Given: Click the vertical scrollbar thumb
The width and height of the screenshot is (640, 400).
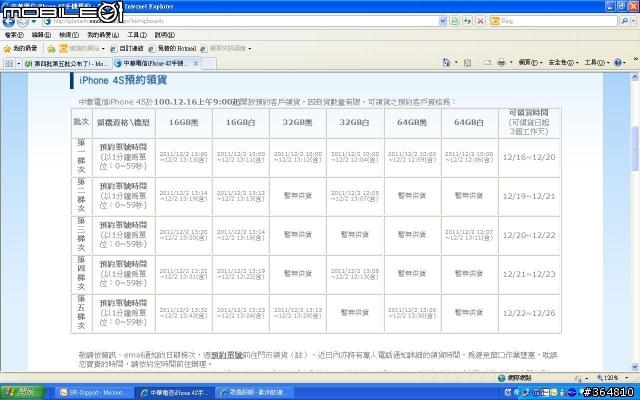Looking at the screenshot, I should tap(635, 149).
